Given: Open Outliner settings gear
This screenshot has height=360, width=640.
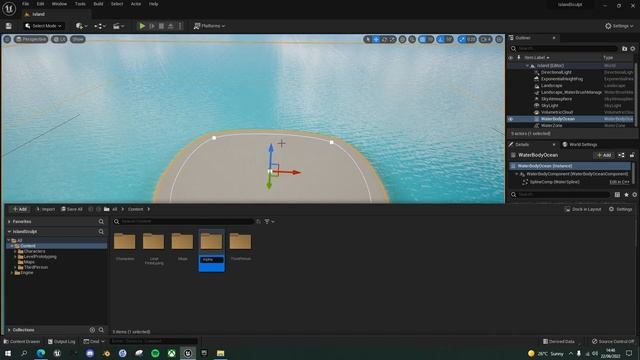Looking at the screenshot, I should tap(633, 49).
